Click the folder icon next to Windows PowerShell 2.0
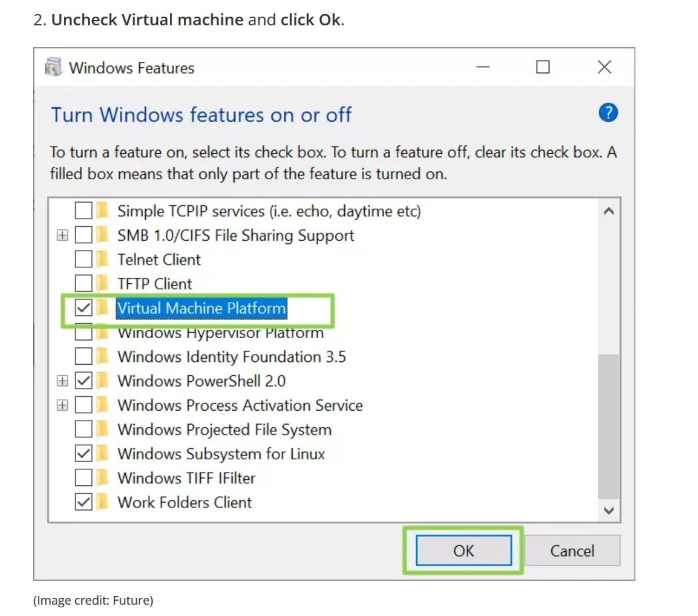The image size is (698, 616). pyautogui.click(x=103, y=381)
